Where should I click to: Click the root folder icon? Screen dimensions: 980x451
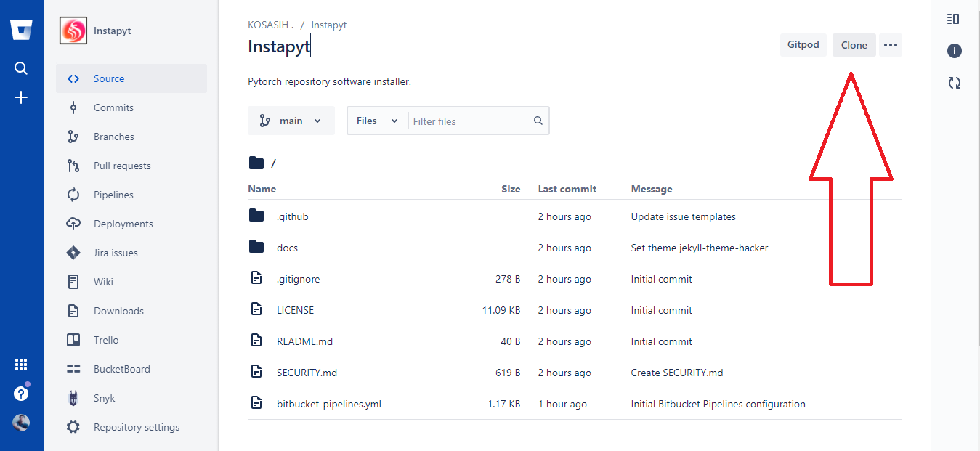point(256,163)
